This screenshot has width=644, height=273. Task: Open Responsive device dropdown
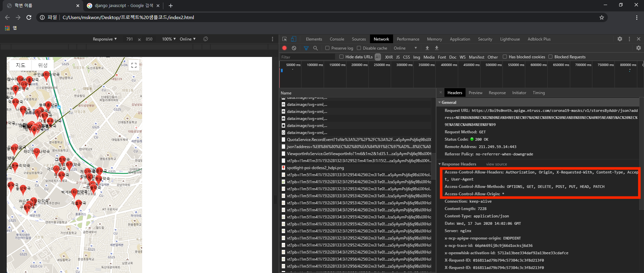point(105,39)
